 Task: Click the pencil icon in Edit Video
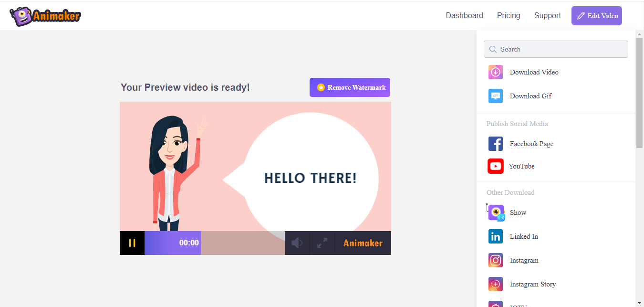(x=581, y=16)
